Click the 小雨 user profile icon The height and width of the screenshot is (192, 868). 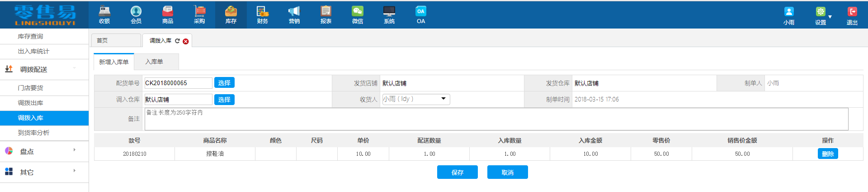789,12
